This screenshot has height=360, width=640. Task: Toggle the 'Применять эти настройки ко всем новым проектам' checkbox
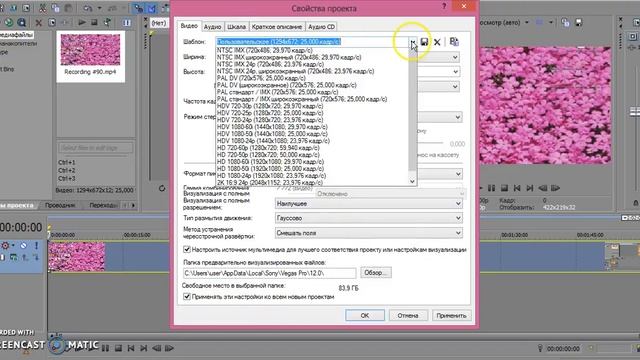click(187, 297)
